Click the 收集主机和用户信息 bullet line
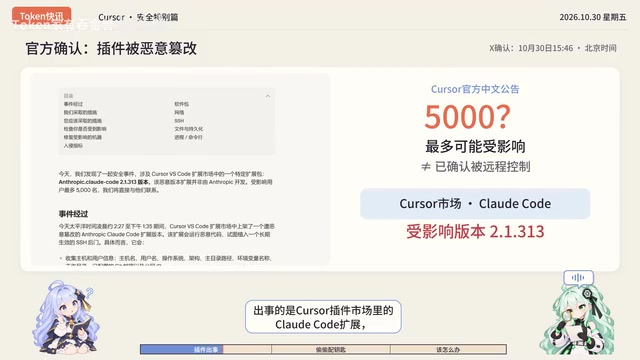 click(x=166, y=258)
